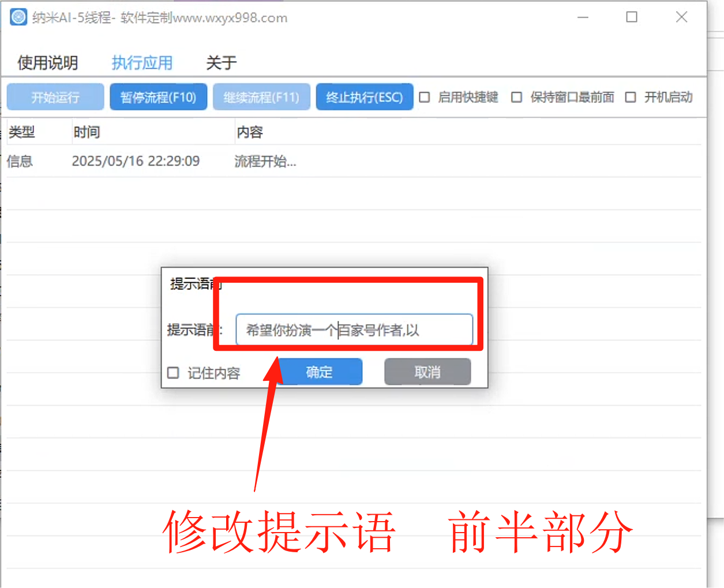This screenshot has width=724, height=588.
Task: Switch to the 执行应用 tab
Action: (x=142, y=62)
